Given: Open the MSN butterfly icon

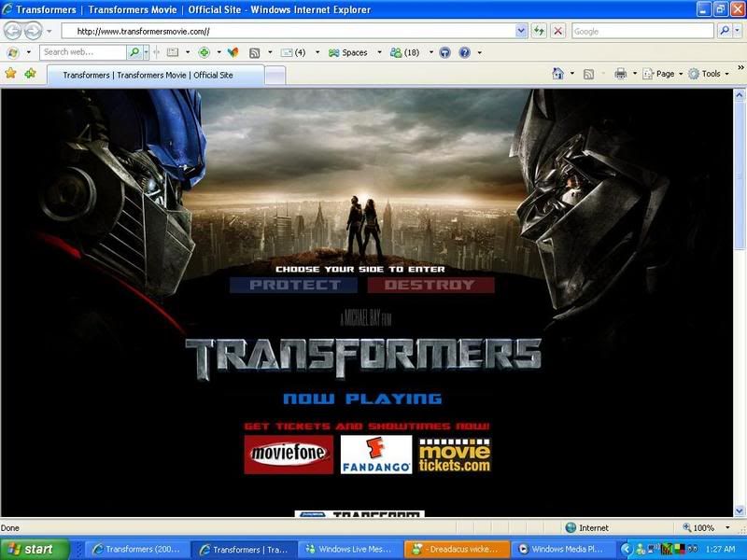Looking at the screenshot, I should 233,52.
